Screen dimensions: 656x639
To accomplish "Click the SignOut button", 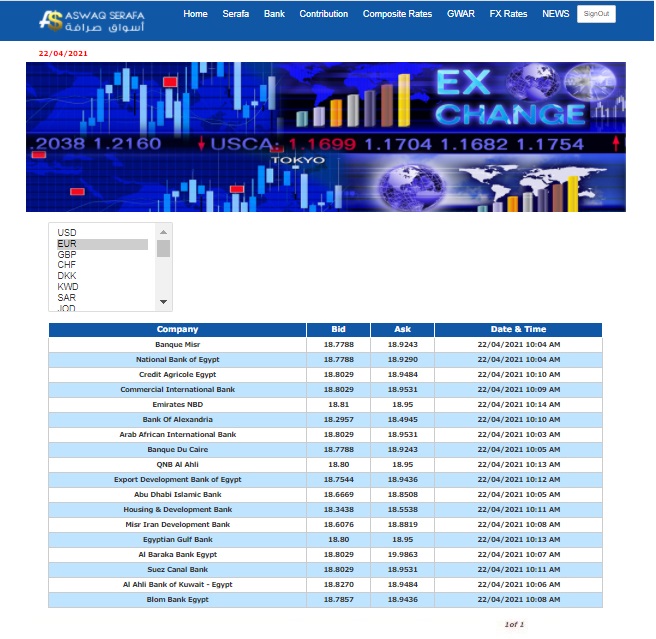I will [596, 14].
